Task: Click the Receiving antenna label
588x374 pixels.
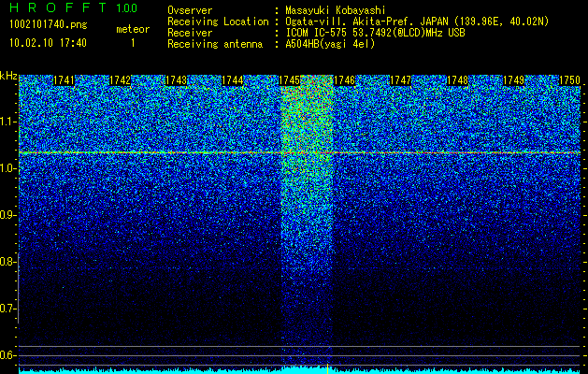Action: [x=215, y=44]
